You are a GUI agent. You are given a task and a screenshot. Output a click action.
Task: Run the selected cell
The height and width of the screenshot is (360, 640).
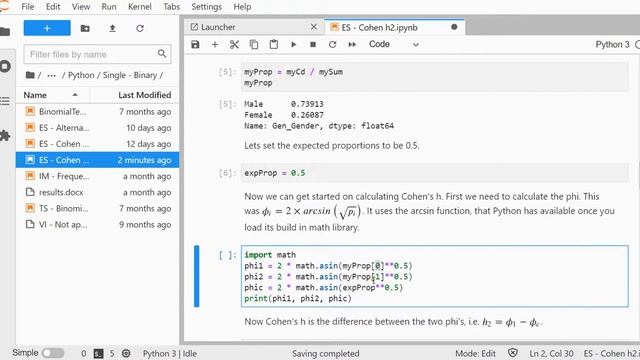pos(293,44)
